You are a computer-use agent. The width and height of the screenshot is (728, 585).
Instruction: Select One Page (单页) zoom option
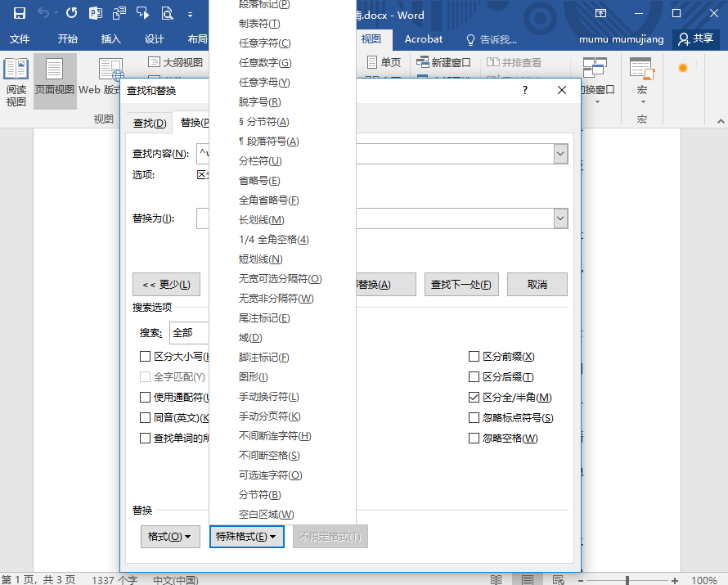pos(384,62)
